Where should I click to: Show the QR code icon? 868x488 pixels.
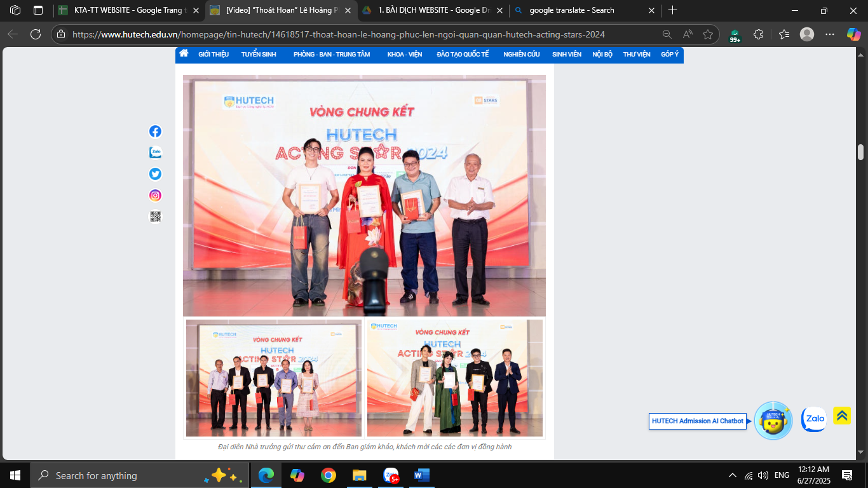point(155,217)
